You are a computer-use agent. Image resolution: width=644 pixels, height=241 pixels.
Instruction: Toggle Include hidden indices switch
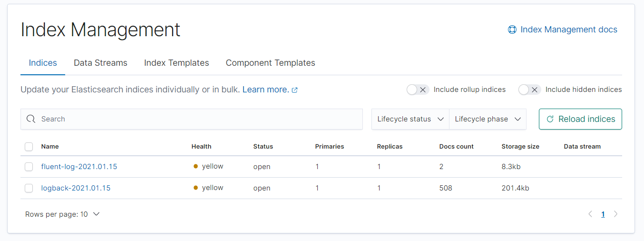coord(529,90)
